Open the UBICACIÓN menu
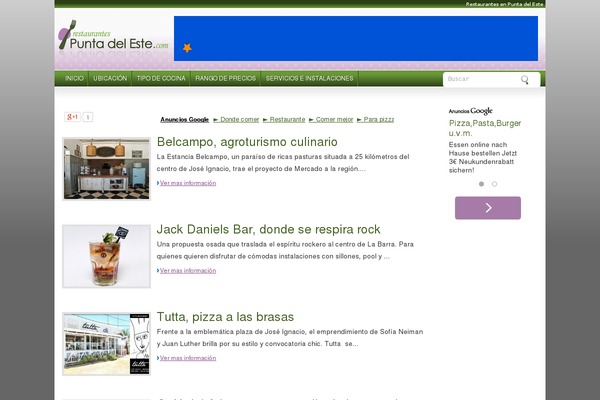The width and height of the screenshot is (600, 400). pyautogui.click(x=110, y=78)
